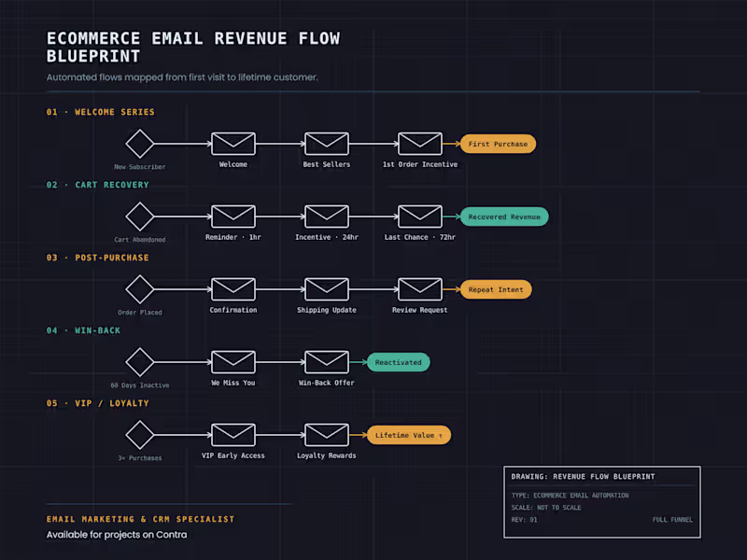Click the 'Cart Abandoned' trigger label

point(139,240)
